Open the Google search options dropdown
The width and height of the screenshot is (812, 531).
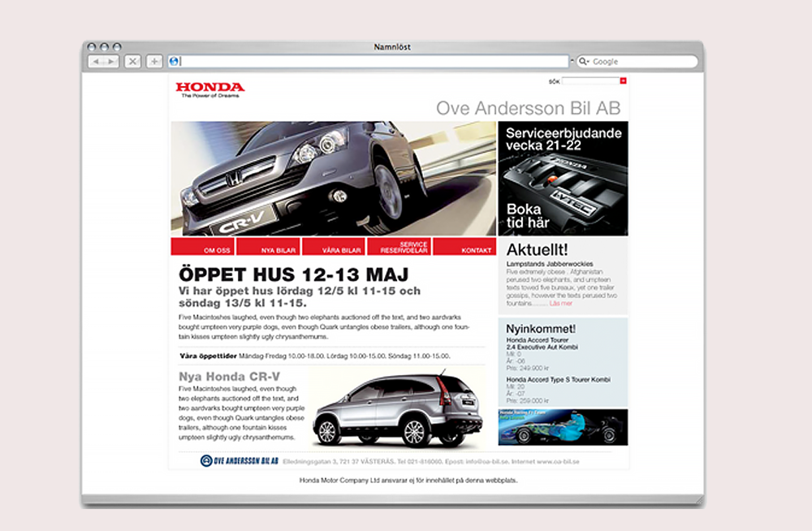(x=589, y=61)
